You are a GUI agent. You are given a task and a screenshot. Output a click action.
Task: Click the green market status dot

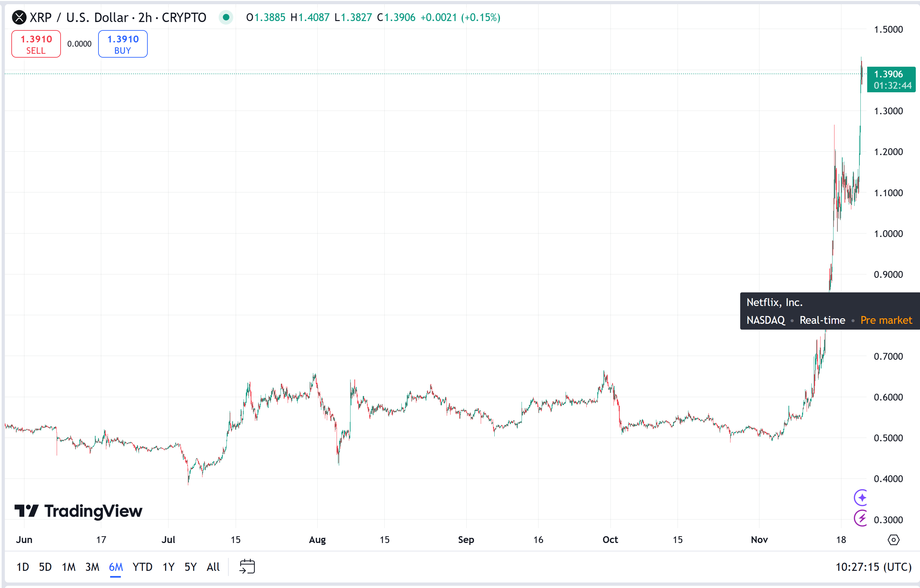(x=226, y=17)
